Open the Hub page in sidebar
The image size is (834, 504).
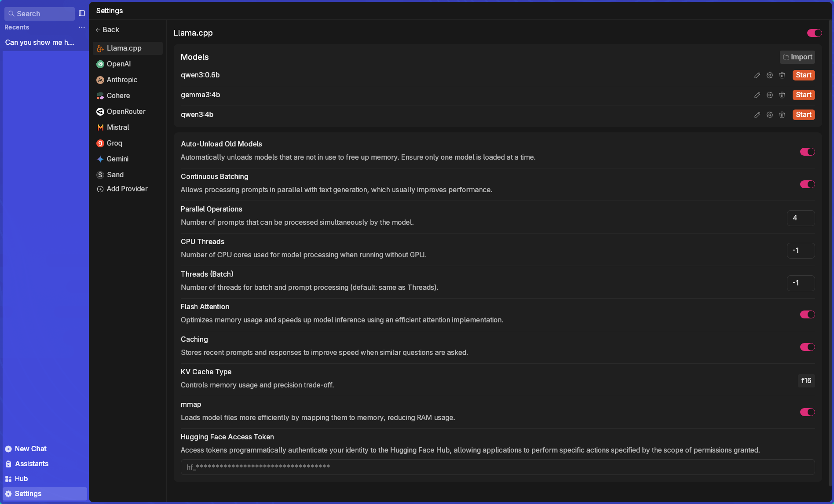[x=21, y=478]
